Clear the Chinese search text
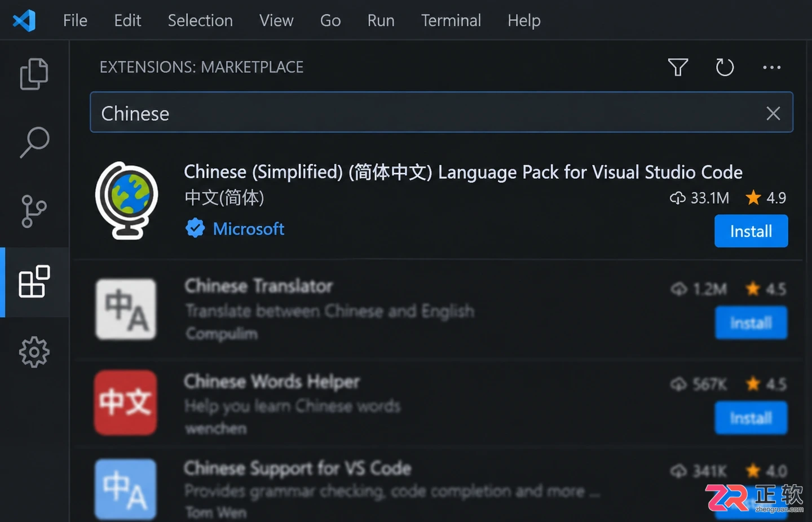The height and width of the screenshot is (522, 812). [773, 113]
